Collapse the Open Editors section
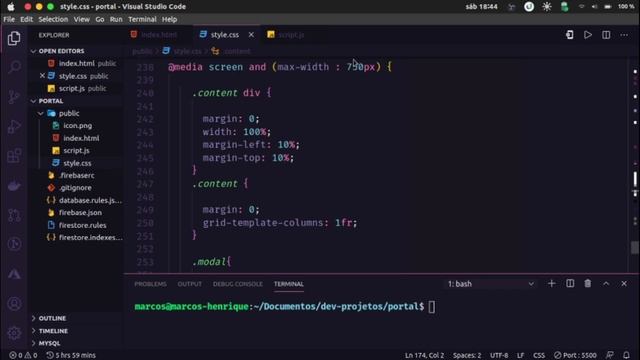The image size is (640, 360). [x=61, y=51]
